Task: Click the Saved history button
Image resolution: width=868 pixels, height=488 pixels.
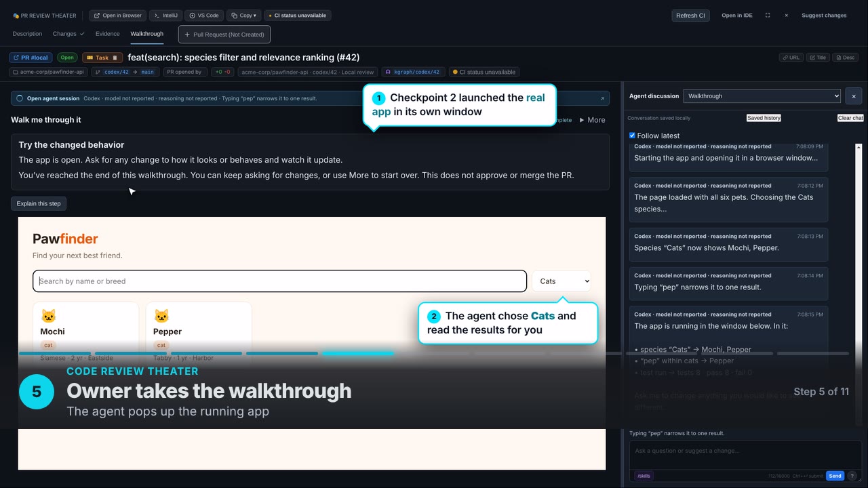Action: pos(764,118)
